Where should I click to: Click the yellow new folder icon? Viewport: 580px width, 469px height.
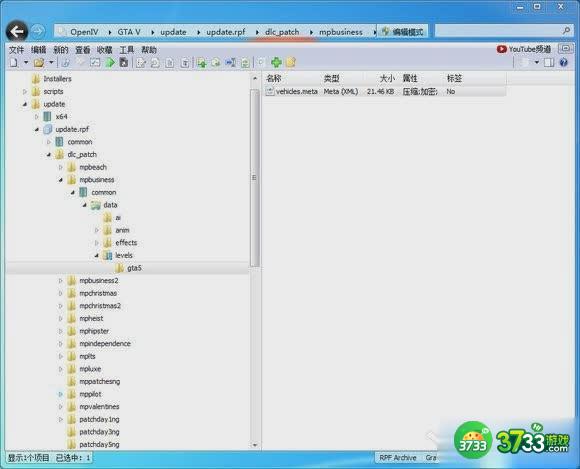point(291,63)
